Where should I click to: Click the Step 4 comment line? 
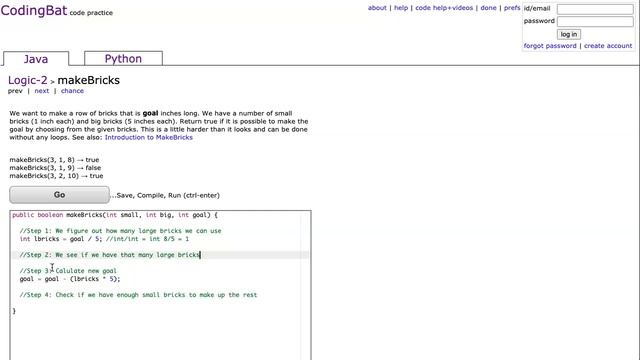coord(138,295)
